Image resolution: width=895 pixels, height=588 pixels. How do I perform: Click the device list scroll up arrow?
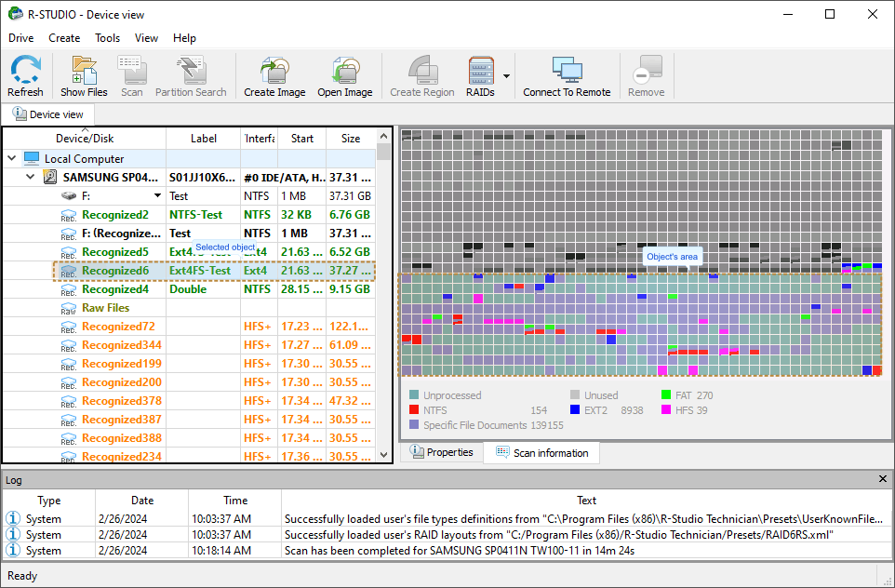383,136
